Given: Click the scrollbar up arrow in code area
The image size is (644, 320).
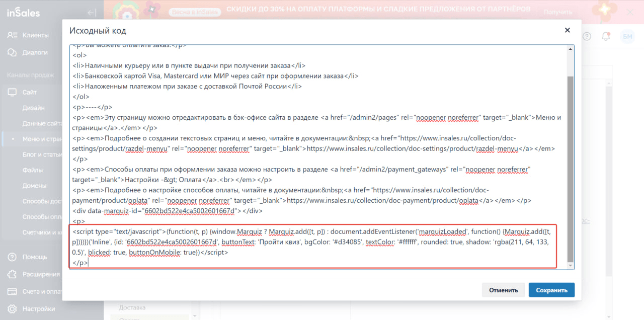Looking at the screenshot, I should point(570,48).
